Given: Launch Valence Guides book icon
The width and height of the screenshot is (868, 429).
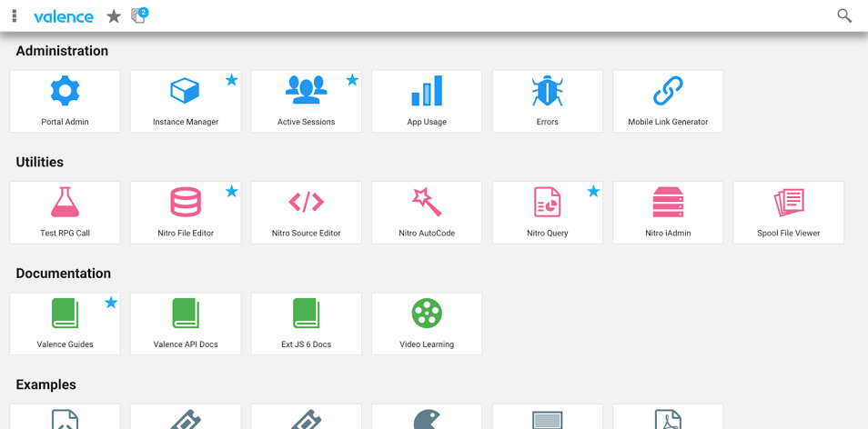Looking at the screenshot, I should tap(65, 314).
